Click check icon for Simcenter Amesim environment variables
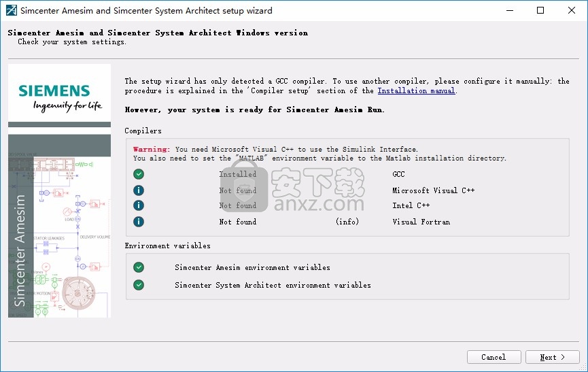The height and width of the screenshot is (372, 588). coord(139,267)
